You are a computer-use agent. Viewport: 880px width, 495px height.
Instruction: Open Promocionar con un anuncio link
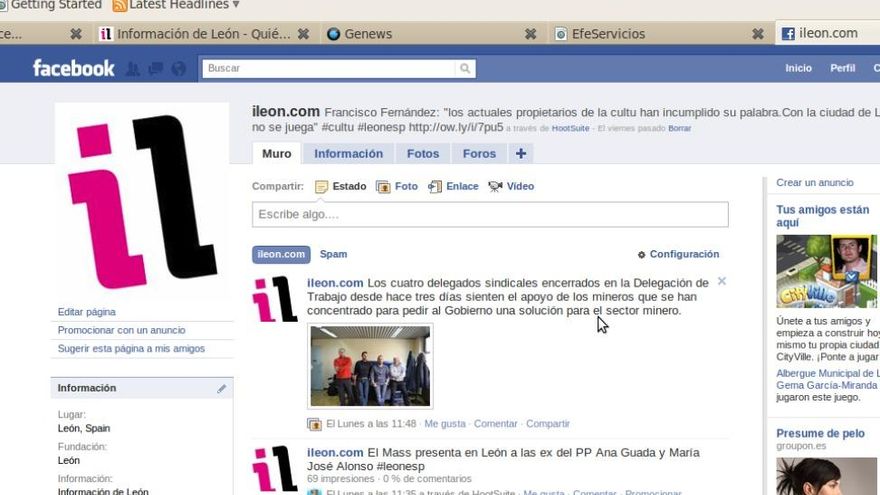click(121, 331)
